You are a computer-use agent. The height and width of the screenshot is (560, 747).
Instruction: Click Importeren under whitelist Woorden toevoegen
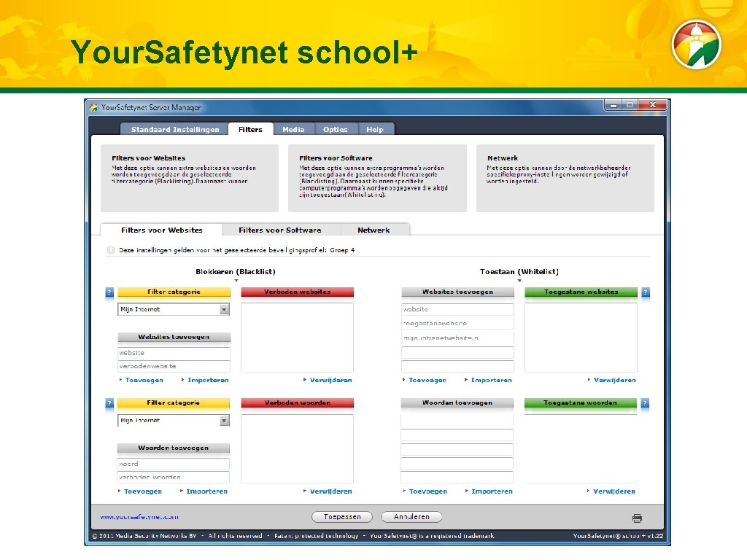pyautogui.click(x=492, y=491)
